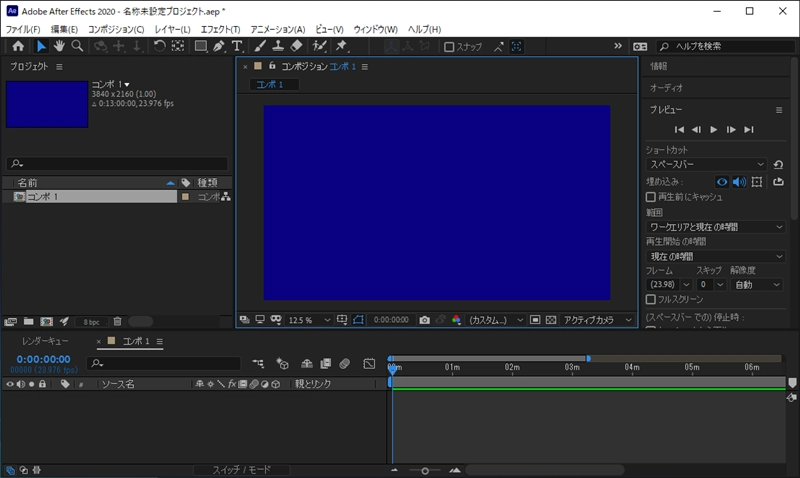Click the trash icon in Project panel
This screenshot has height=478, width=800.
(117, 321)
